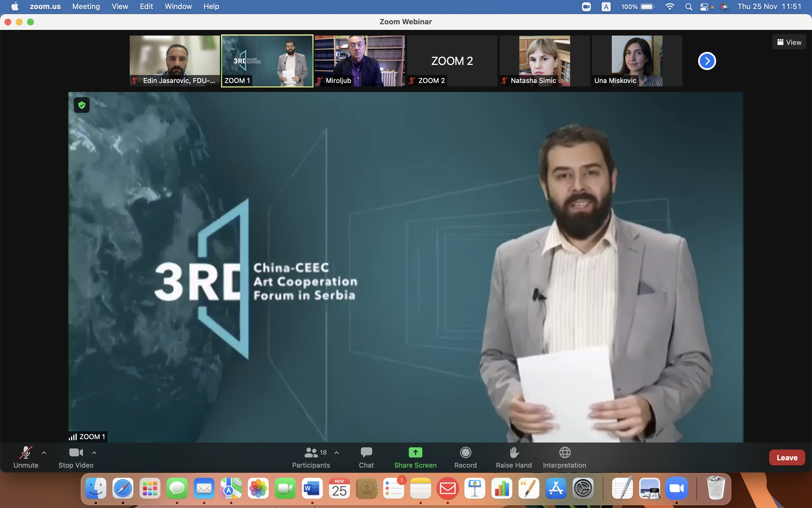Click the Zoom status icon in menu bar

coord(586,7)
